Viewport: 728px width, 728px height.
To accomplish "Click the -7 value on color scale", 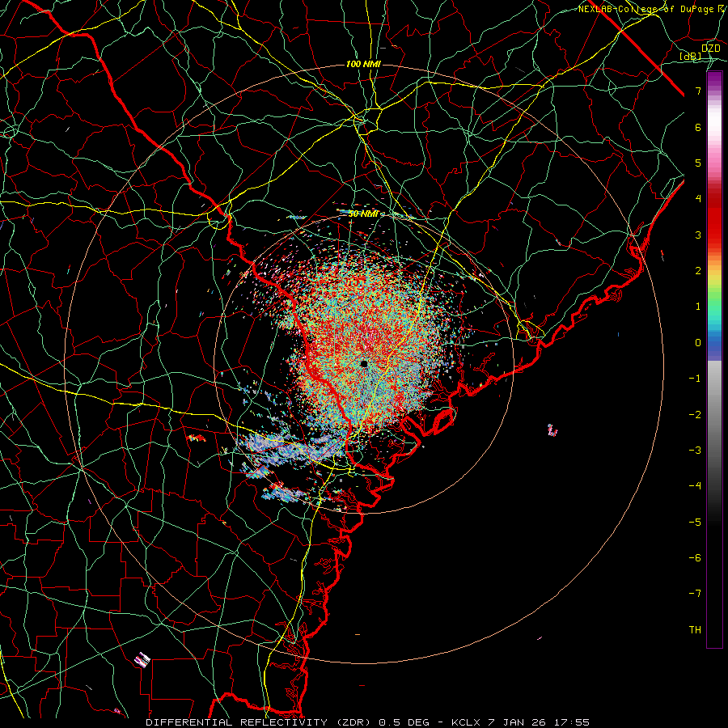I will 695,594.
